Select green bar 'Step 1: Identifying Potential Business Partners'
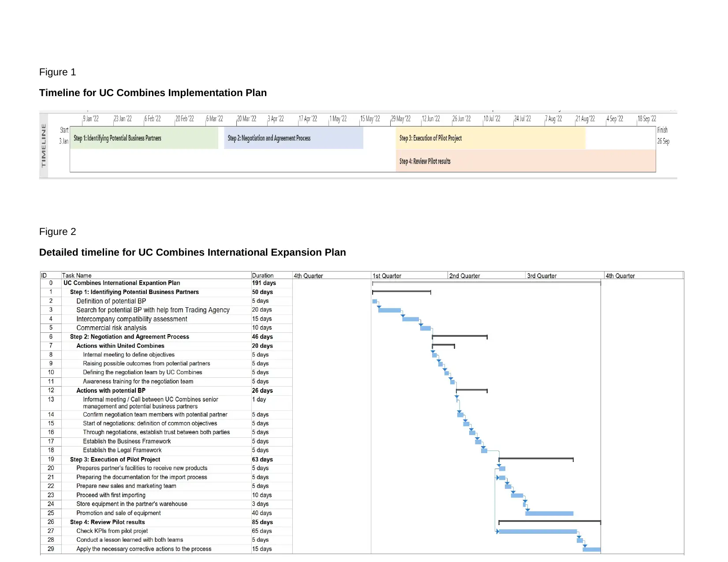 point(144,138)
